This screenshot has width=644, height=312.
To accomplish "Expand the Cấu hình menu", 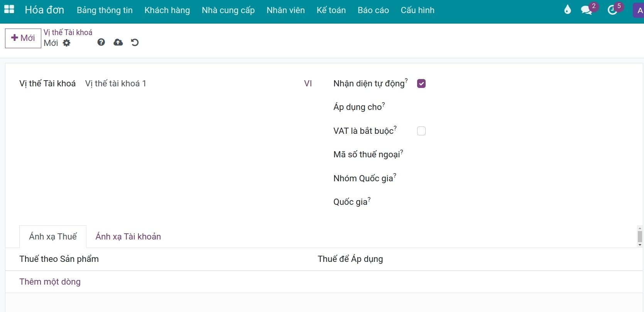I will (x=418, y=10).
